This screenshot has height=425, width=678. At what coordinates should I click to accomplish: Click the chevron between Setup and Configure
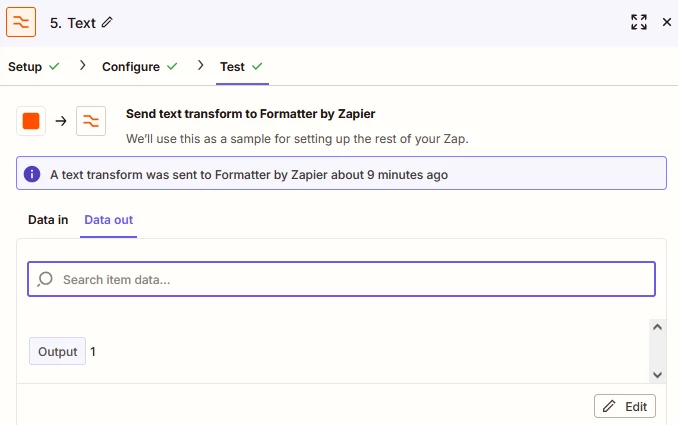click(82, 65)
